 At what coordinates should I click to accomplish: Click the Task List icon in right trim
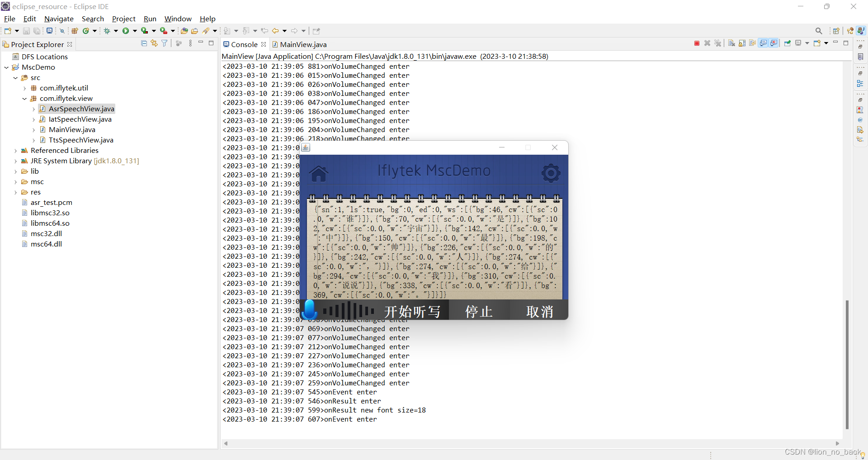pyautogui.click(x=860, y=57)
